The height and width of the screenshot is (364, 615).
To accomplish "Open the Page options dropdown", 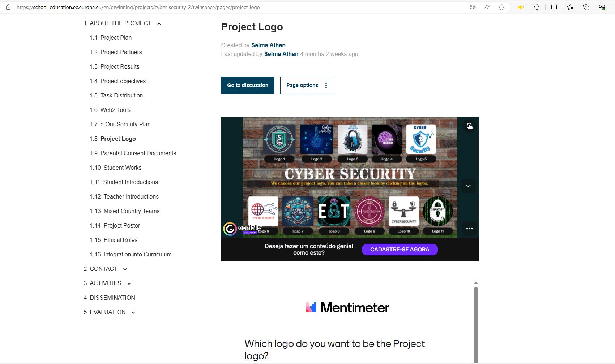I will coord(306,85).
